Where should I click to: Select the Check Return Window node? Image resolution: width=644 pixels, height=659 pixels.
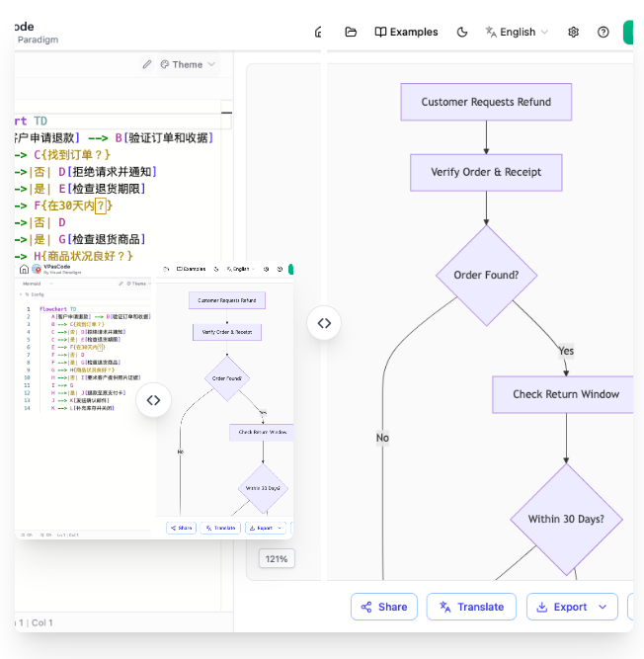click(563, 394)
